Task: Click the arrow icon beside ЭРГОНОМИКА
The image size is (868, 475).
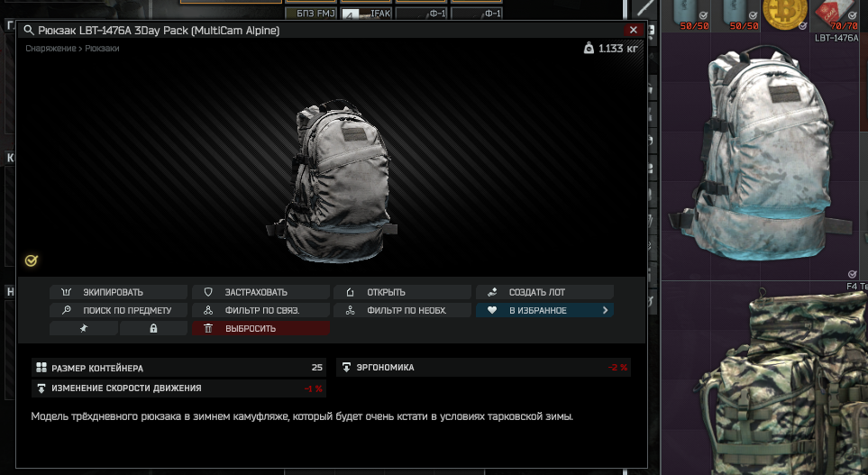Action: [346, 367]
